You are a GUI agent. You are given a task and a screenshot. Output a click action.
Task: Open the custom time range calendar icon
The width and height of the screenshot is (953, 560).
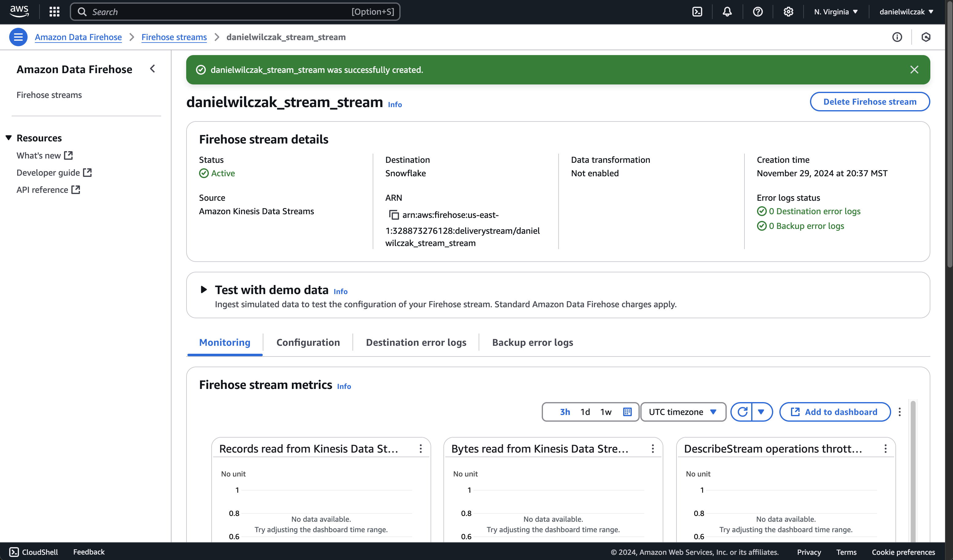pos(627,412)
